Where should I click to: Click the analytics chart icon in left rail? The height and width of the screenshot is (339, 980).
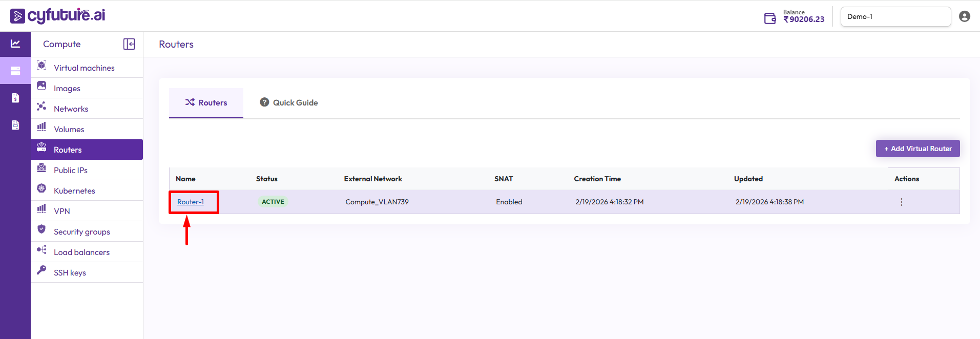15,44
